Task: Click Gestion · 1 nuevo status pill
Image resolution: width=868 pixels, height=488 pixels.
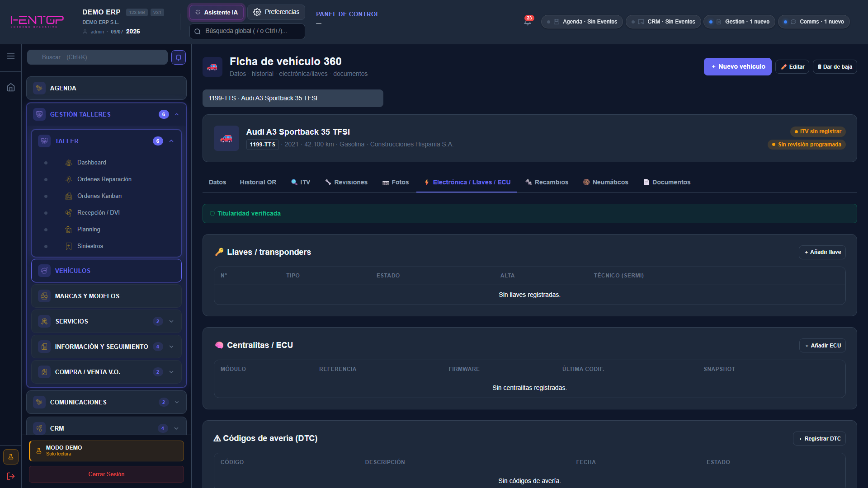Action: [x=739, y=22]
